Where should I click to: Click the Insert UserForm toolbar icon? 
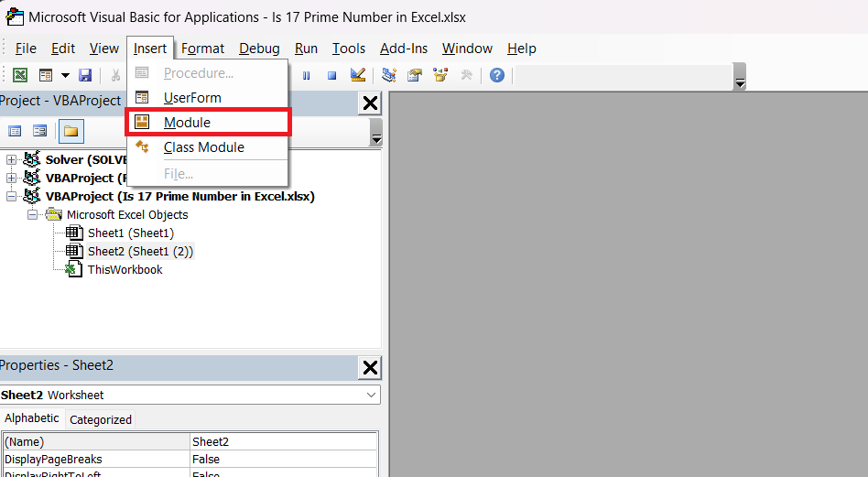[x=46, y=75]
